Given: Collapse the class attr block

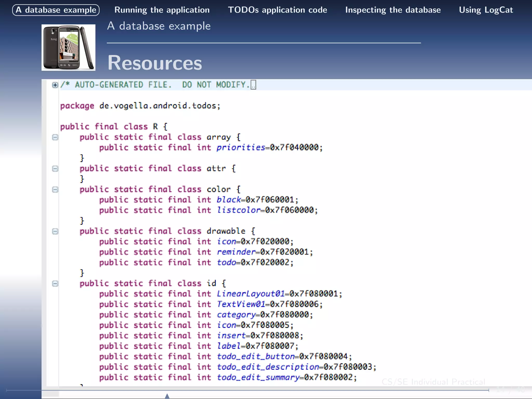Looking at the screenshot, I should [x=55, y=169].
